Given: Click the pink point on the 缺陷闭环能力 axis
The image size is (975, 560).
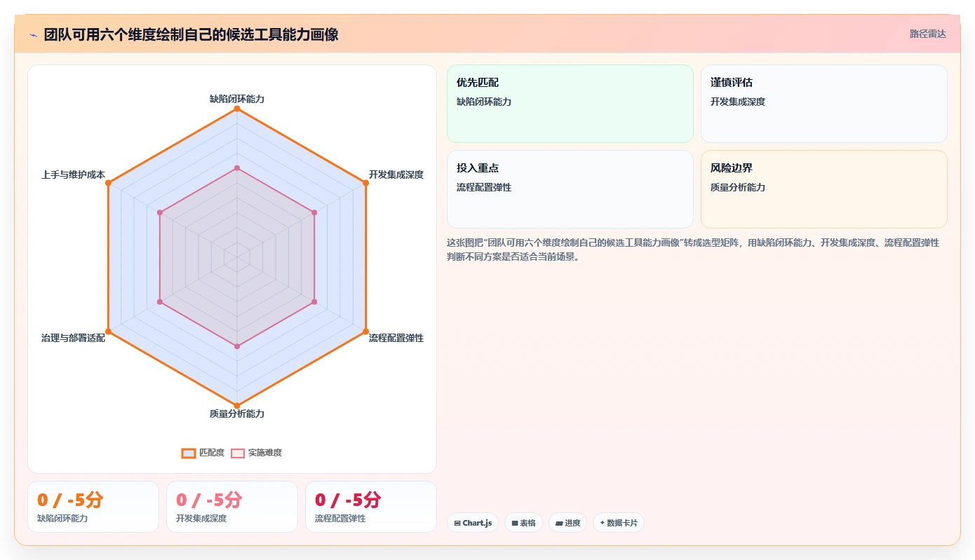Looking at the screenshot, I should [x=237, y=168].
